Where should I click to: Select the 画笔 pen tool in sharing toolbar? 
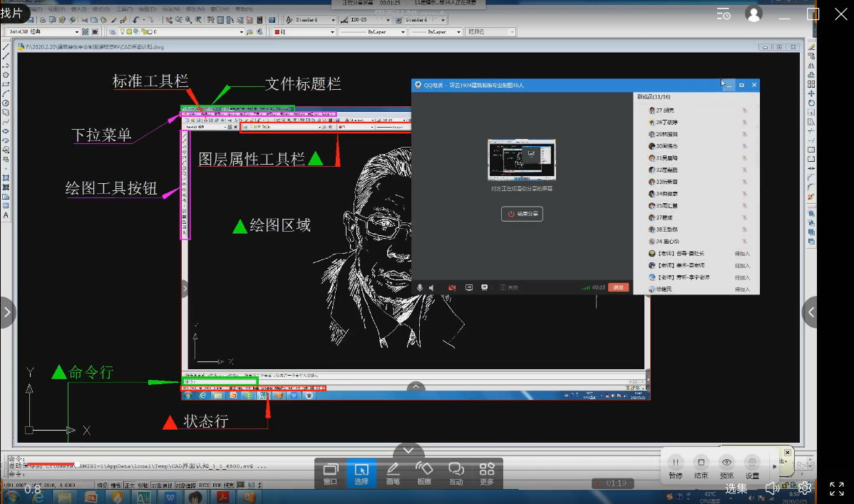(x=393, y=473)
